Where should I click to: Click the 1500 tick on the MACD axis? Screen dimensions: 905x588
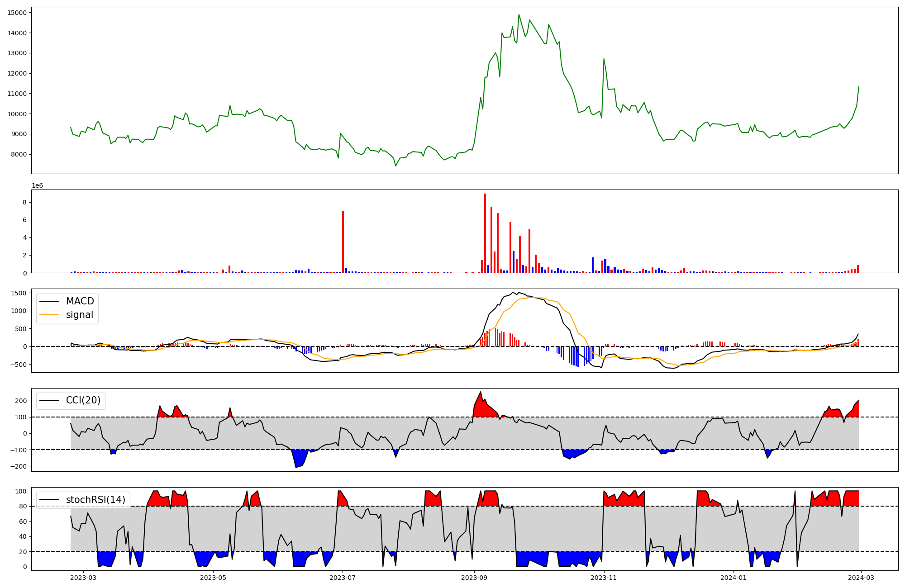(x=18, y=293)
